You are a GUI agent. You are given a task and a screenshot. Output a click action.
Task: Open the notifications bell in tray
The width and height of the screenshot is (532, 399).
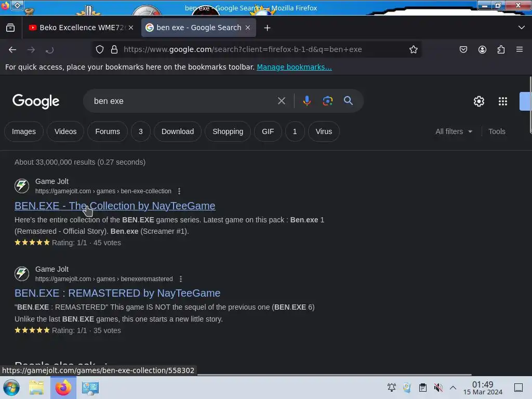[x=392, y=388]
